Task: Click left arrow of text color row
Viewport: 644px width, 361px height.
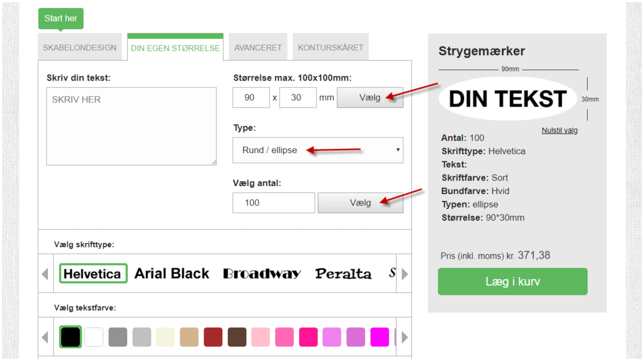Action: 46,337
